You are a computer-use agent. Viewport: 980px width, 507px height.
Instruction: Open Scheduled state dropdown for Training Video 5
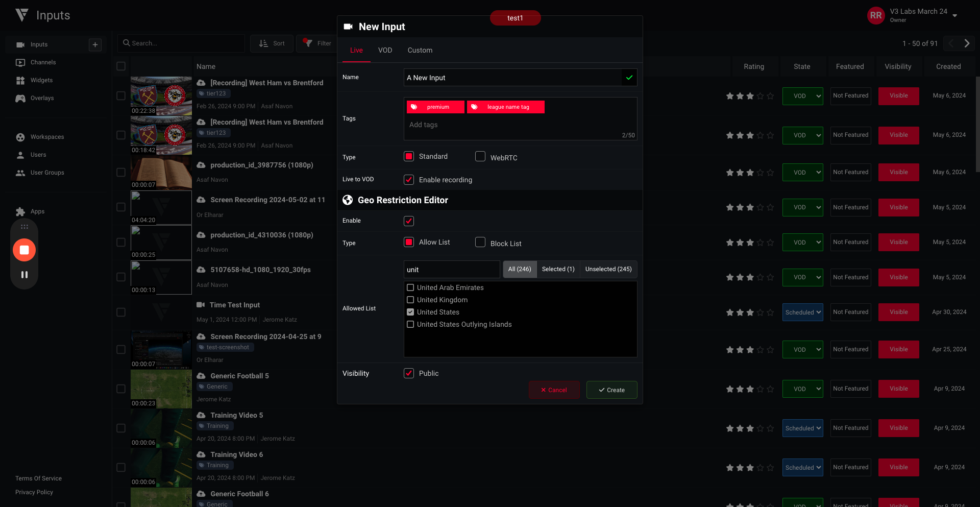coord(802,428)
